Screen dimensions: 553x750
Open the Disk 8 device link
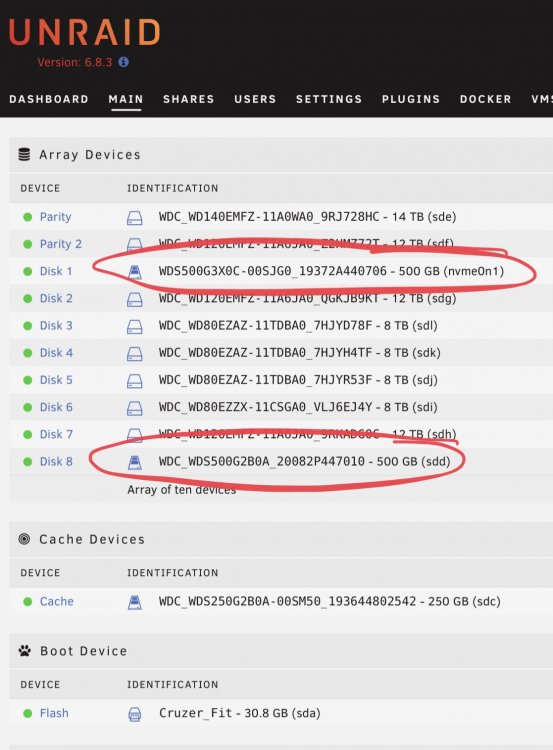(x=56, y=462)
